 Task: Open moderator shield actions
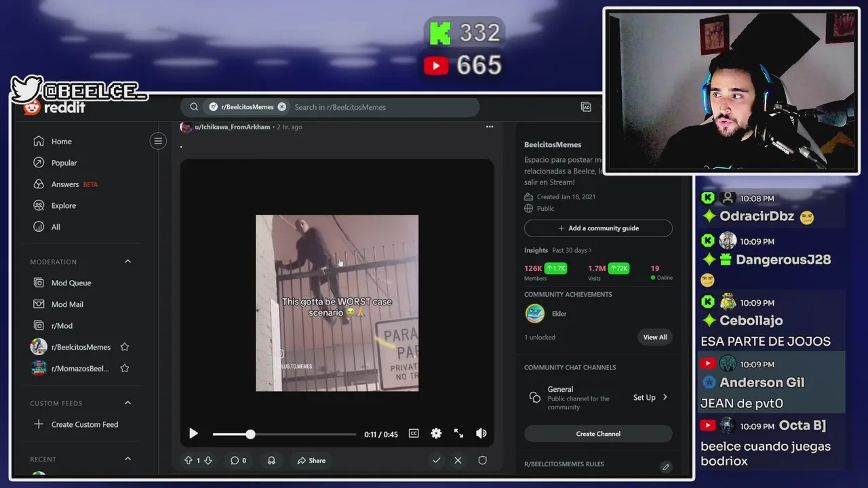point(482,460)
